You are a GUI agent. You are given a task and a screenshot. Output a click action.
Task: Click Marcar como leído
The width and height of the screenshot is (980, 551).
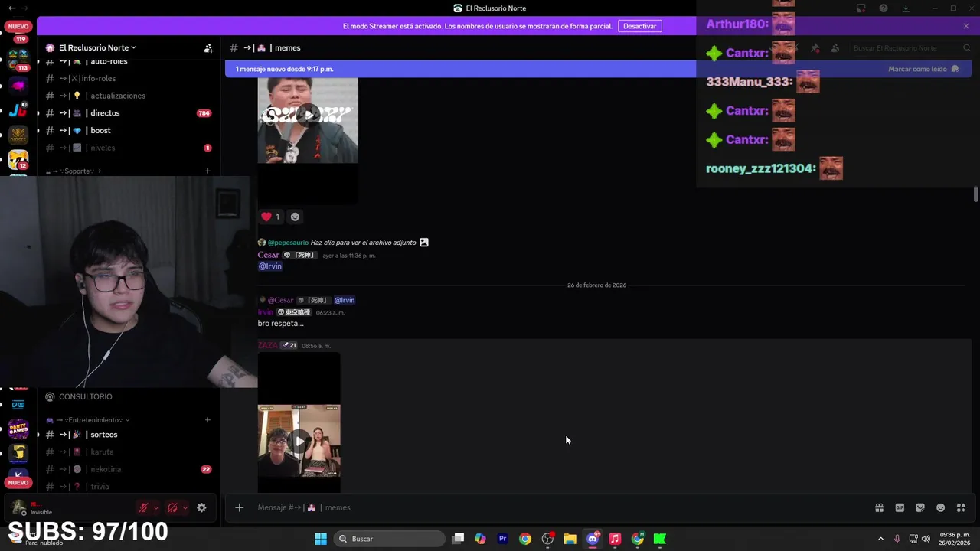[923, 69]
